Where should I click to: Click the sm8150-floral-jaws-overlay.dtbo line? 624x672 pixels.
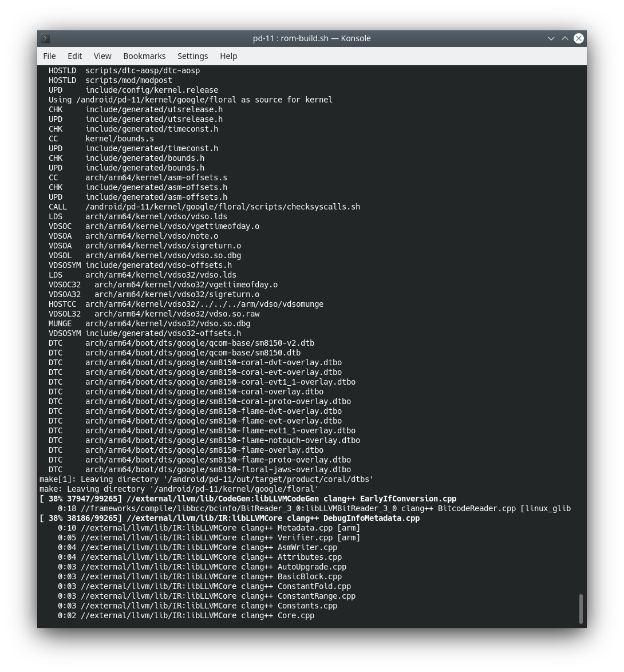point(200,470)
